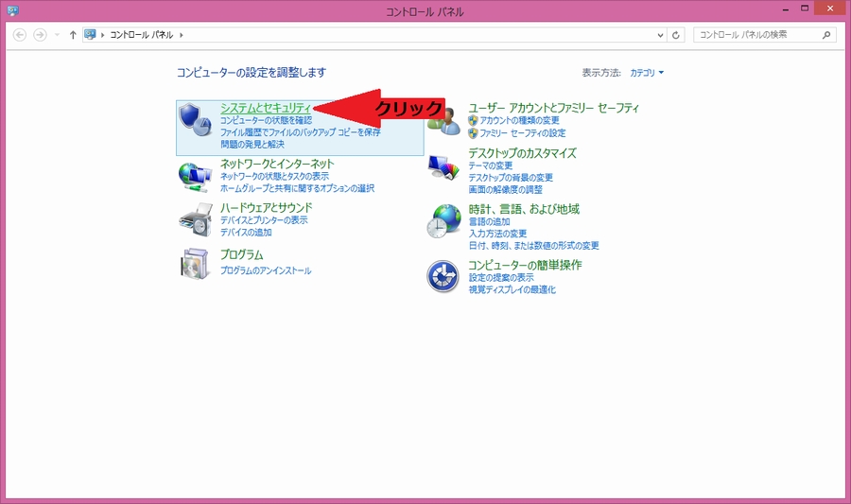Open ユーザー アカウントとファミリー セーフティ heading
The image size is (851, 504).
point(553,108)
